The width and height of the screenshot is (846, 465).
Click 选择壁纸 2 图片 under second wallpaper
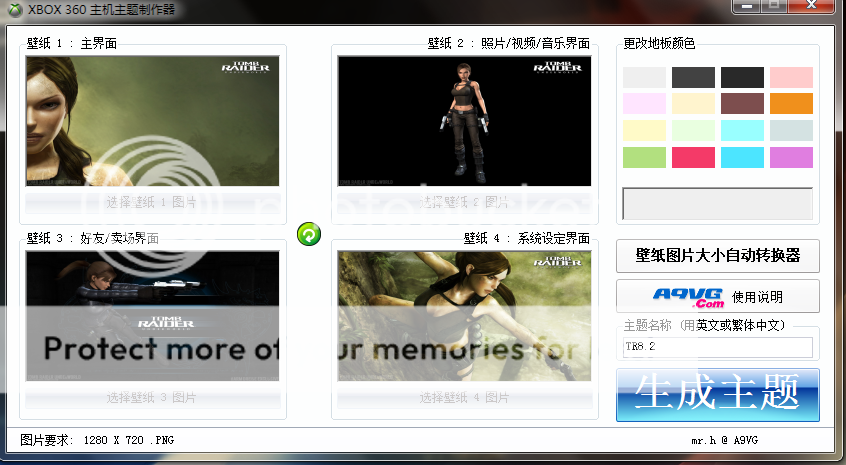(x=464, y=202)
